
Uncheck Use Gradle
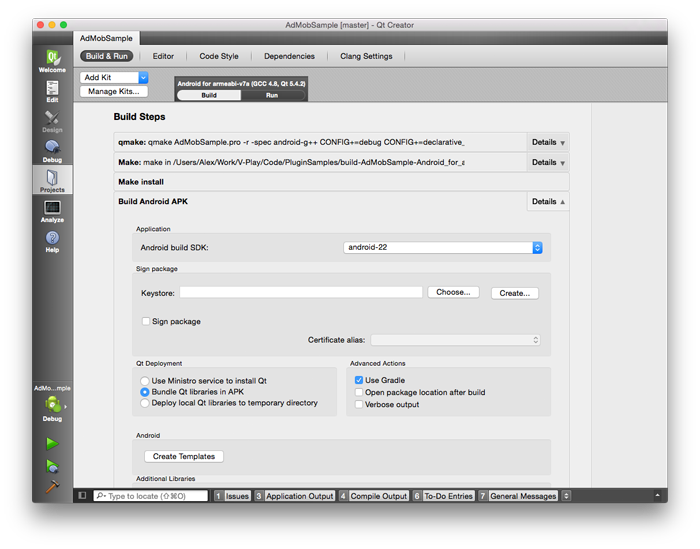[x=358, y=380]
